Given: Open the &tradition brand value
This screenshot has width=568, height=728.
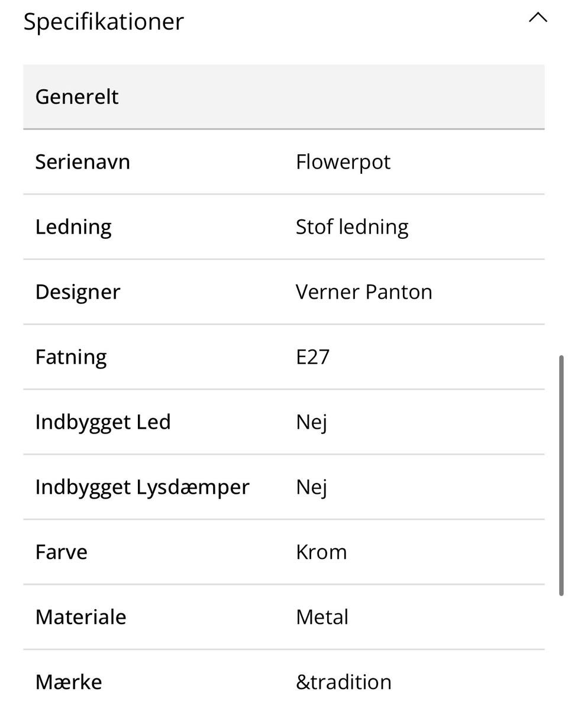Looking at the screenshot, I should [x=343, y=682].
